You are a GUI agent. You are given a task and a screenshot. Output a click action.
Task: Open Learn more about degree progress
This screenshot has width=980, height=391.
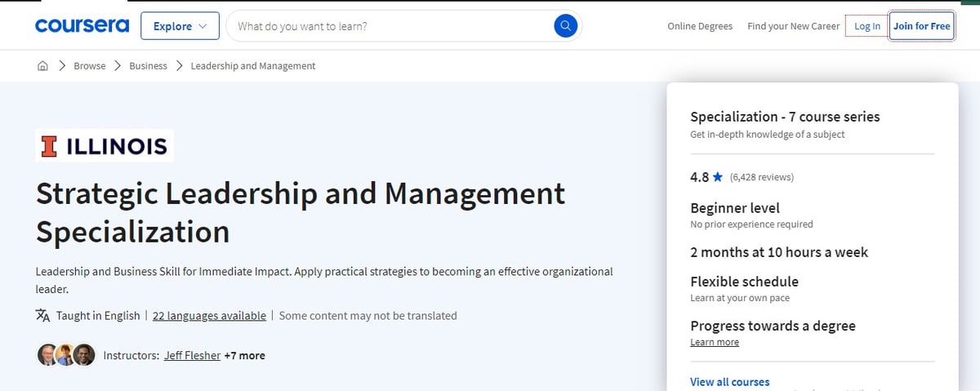pyautogui.click(x=715, y=342)
